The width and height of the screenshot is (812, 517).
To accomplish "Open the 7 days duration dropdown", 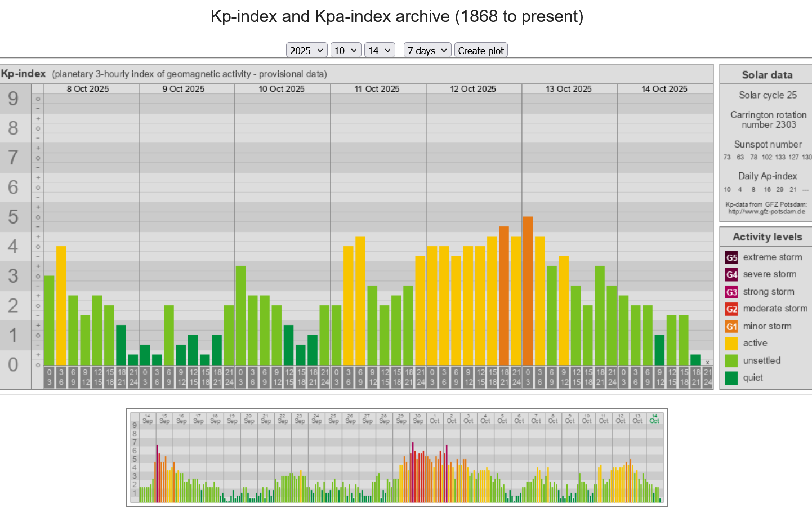I will pos(427,51).
